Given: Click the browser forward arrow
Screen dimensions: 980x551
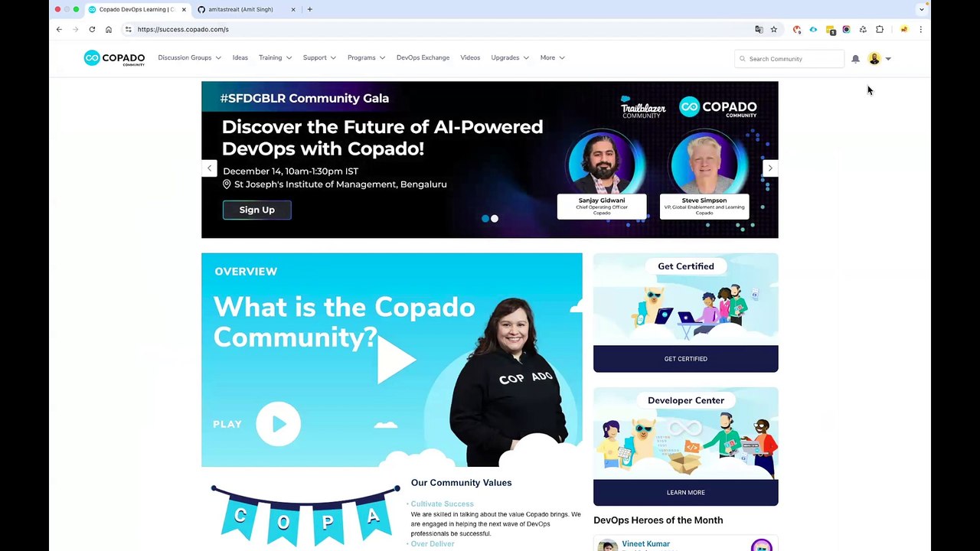Looking at the screenshot, I should 76,29.
